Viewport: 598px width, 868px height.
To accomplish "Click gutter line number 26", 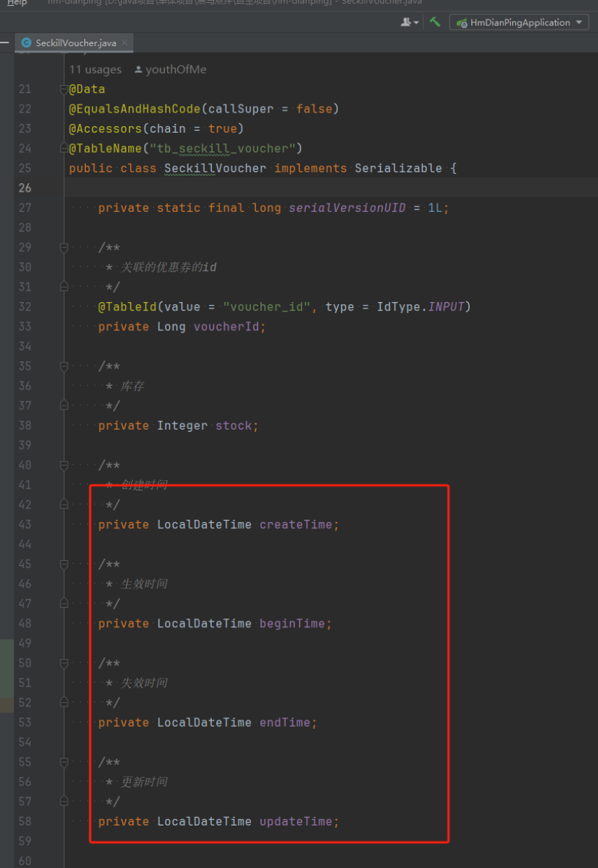I will click(24, 187).
